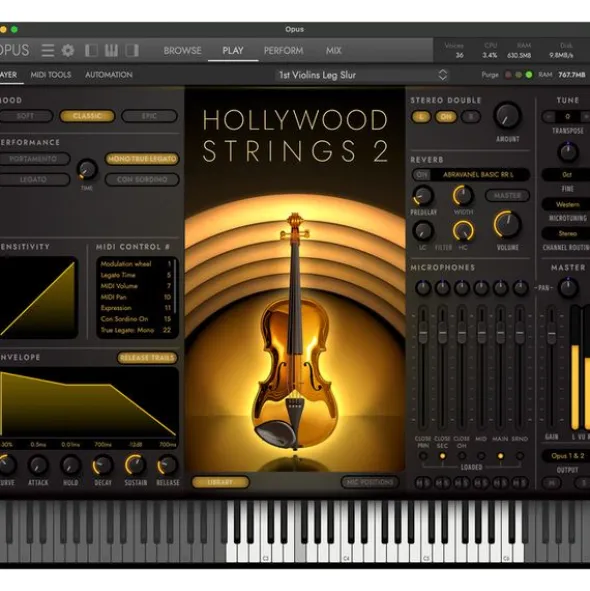
Task: Click the reverb Master button
Action: coord(507,196)
